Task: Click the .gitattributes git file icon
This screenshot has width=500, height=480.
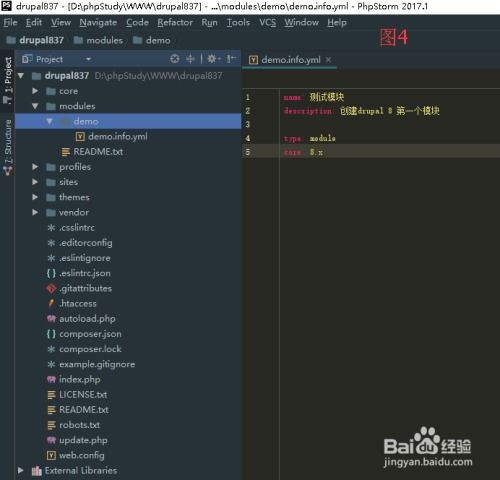Action: click(x=51, y=288)
